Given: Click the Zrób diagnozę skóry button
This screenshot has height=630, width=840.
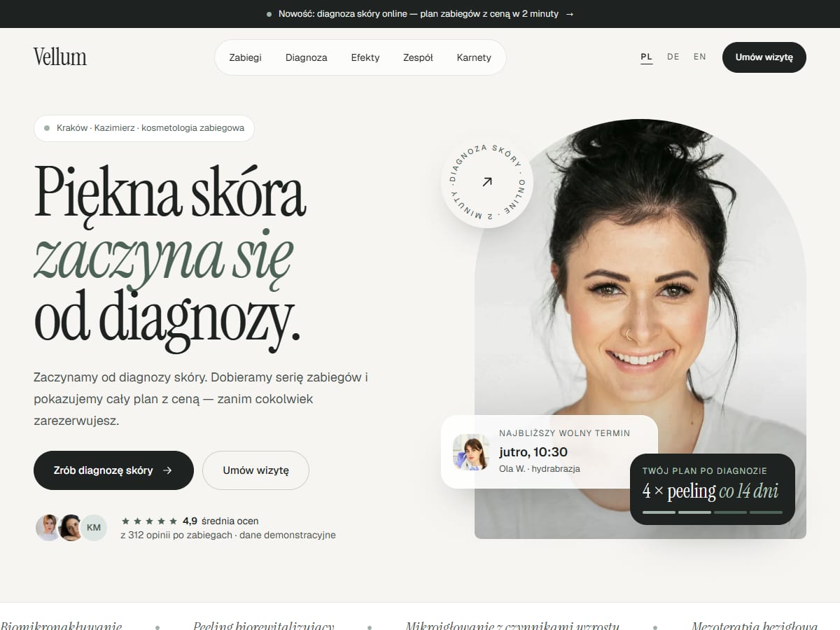Looking at the screenshot, I should coord(113,470).
